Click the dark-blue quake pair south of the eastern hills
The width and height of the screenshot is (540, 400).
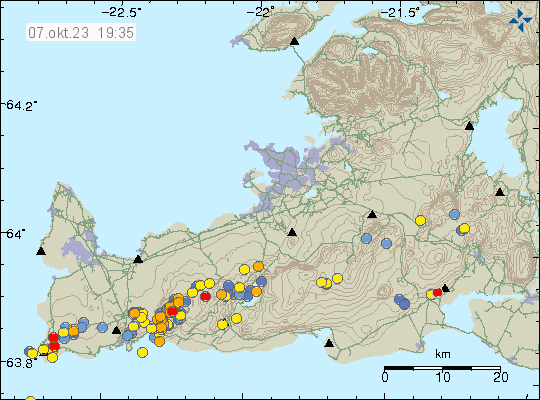[402, 301]
